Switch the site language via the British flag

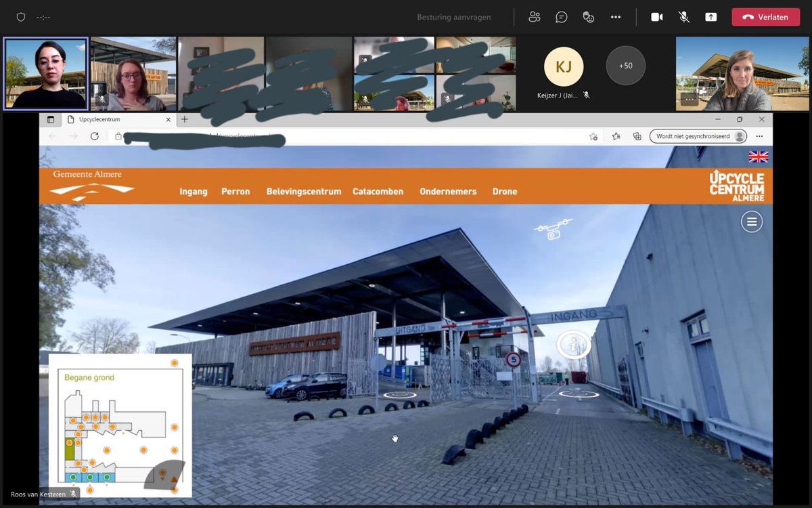pyautogui.click(x=758, y=156)
